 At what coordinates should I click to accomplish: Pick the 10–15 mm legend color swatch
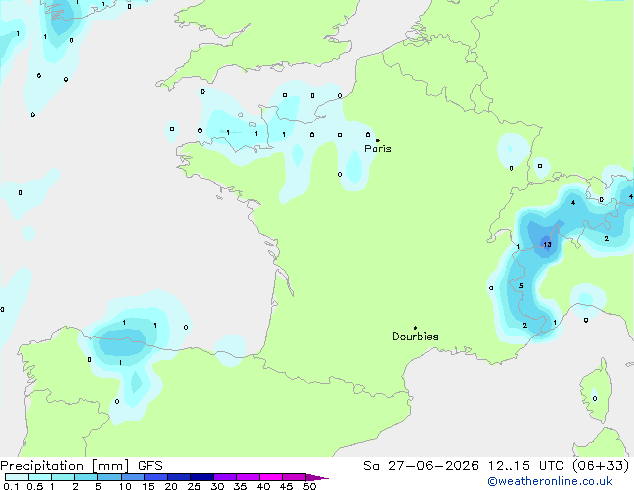click(x=133, y=477)
